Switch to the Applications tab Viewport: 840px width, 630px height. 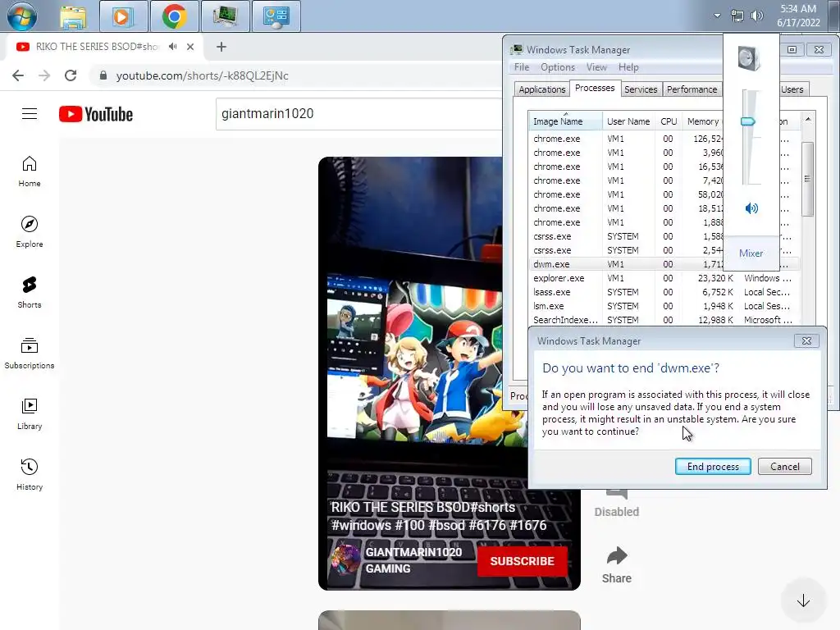tap(541, 89)
